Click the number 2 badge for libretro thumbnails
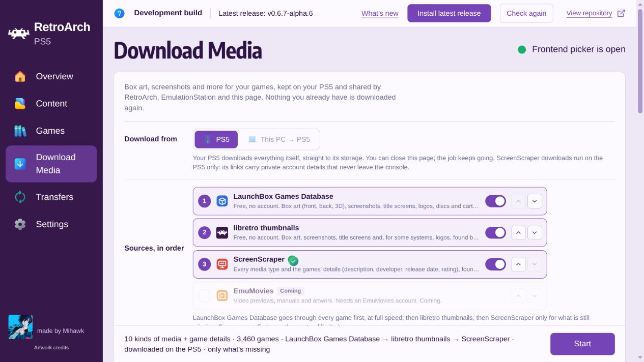 [x=205, y=233]
